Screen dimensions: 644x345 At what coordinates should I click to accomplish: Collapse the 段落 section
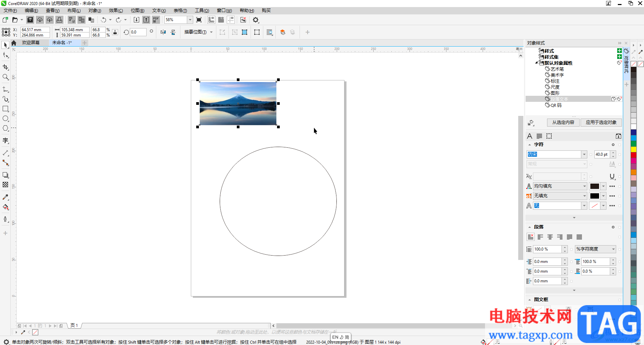tap(530, 227)
